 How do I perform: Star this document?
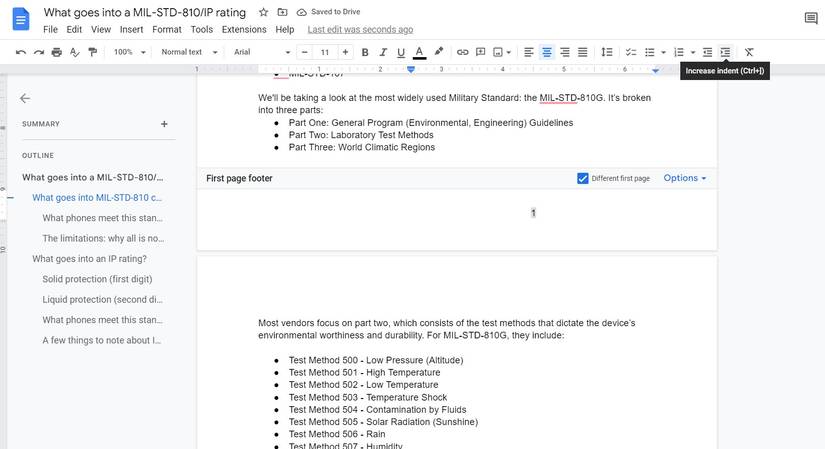[263, 12]
